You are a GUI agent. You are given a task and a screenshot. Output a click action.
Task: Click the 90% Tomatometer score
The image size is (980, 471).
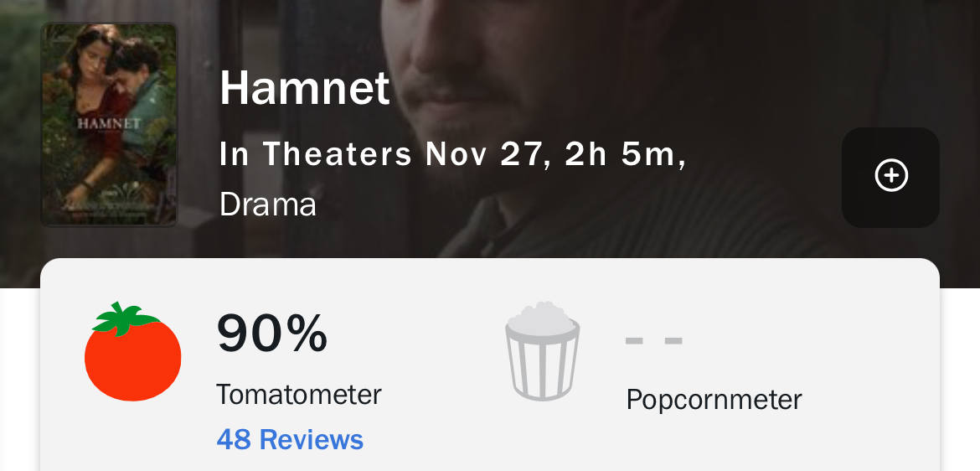(x=272, y=333)
